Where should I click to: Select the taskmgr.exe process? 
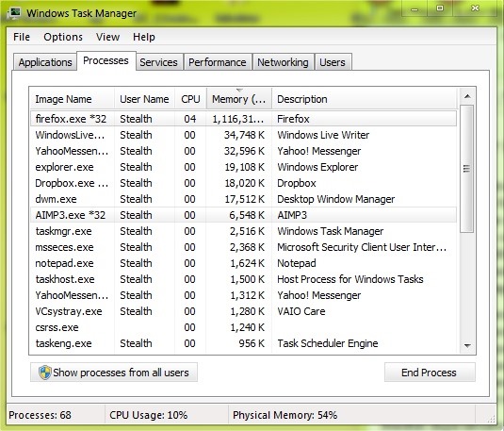[x=243, y=231]
